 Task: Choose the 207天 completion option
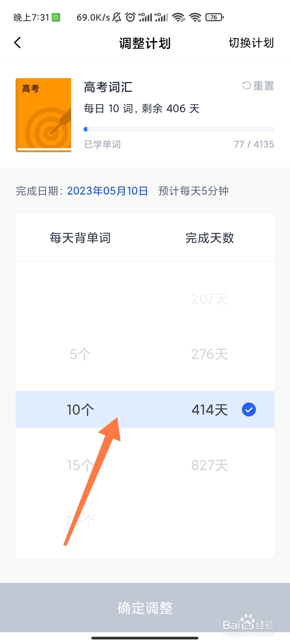pyautogui.click(x=209, y=299)
